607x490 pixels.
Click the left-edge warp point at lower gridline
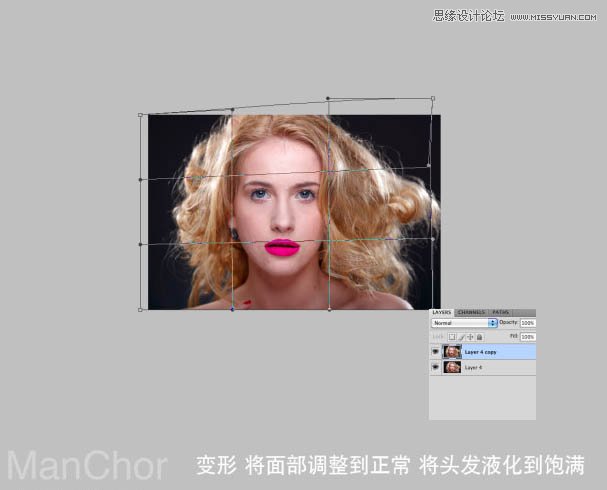click(x=140, y=244)
